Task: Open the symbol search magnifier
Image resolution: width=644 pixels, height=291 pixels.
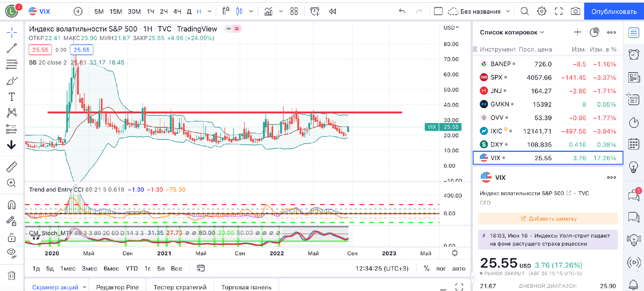Action: point(525,11)
